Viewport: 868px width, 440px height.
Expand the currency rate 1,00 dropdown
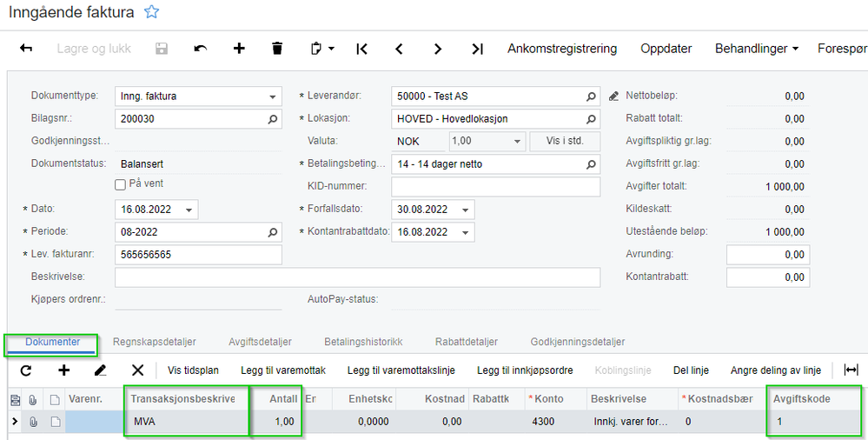tap(517, 142)
